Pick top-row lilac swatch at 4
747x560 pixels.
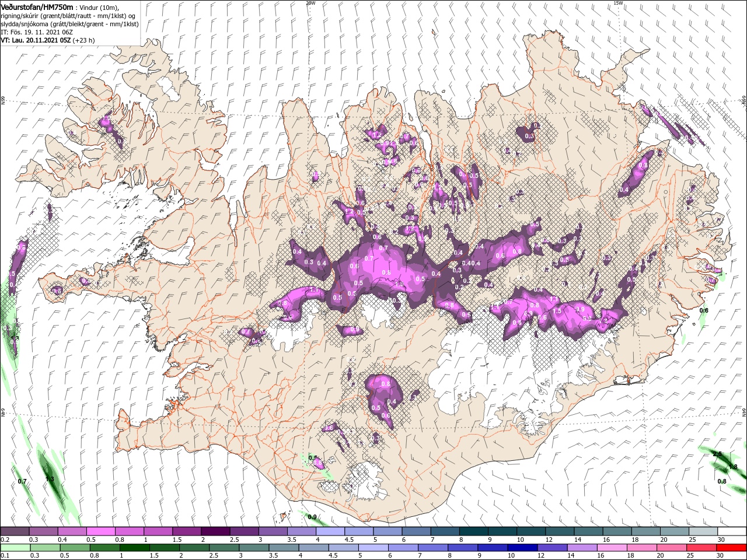point(330,531)
